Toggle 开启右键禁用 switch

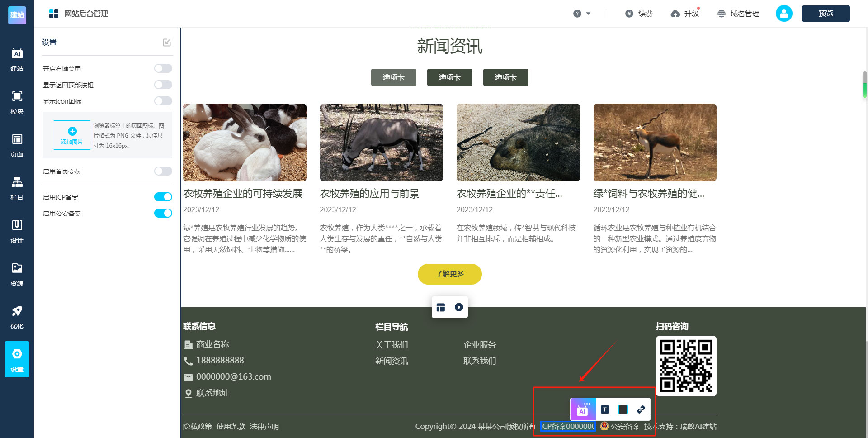(x=163, y=68)
